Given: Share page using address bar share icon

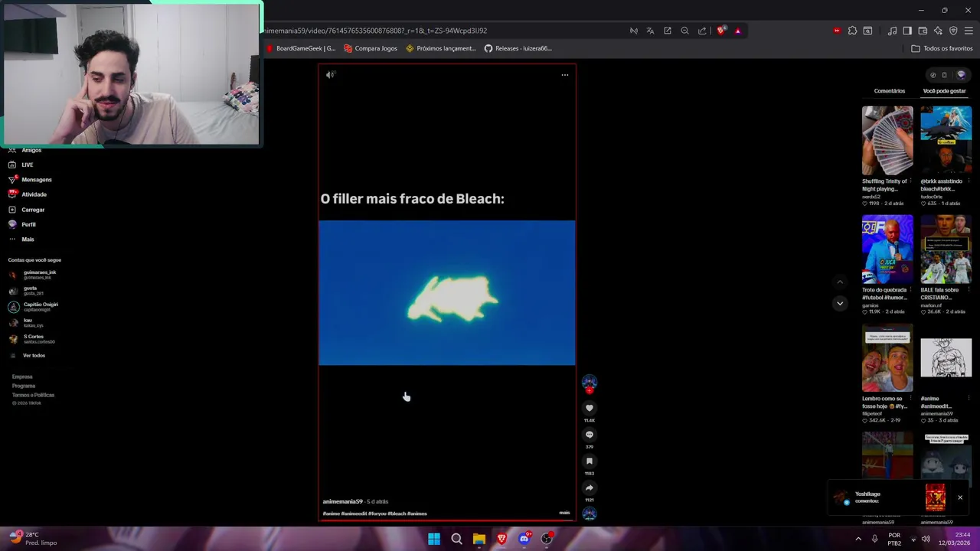Looking at the screenshot, I should [x=702, y=31].
